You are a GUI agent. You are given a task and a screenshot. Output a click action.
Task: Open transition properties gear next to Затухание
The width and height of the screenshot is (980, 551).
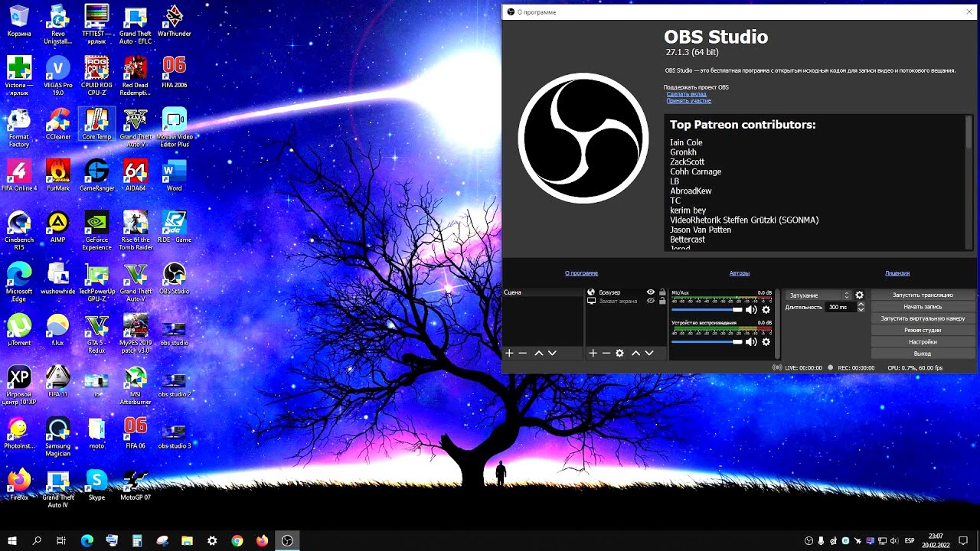(859, 295)
